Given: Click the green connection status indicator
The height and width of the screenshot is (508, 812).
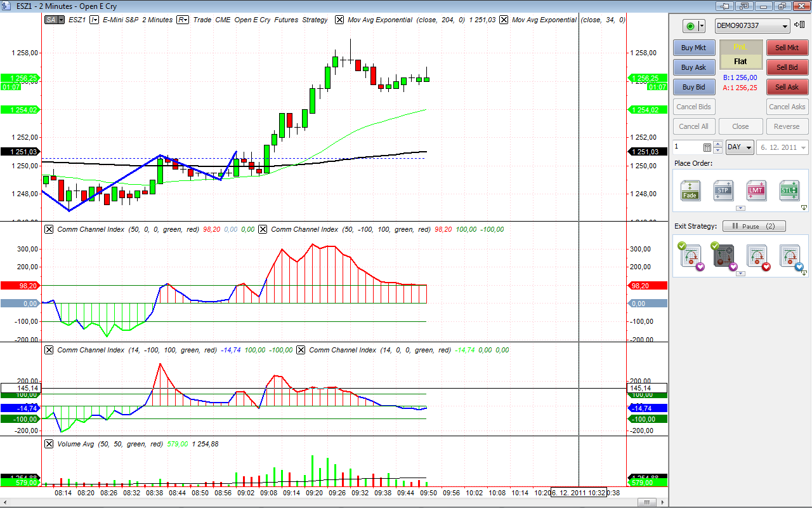Looking at the screenshot, I should pos(690,26).
